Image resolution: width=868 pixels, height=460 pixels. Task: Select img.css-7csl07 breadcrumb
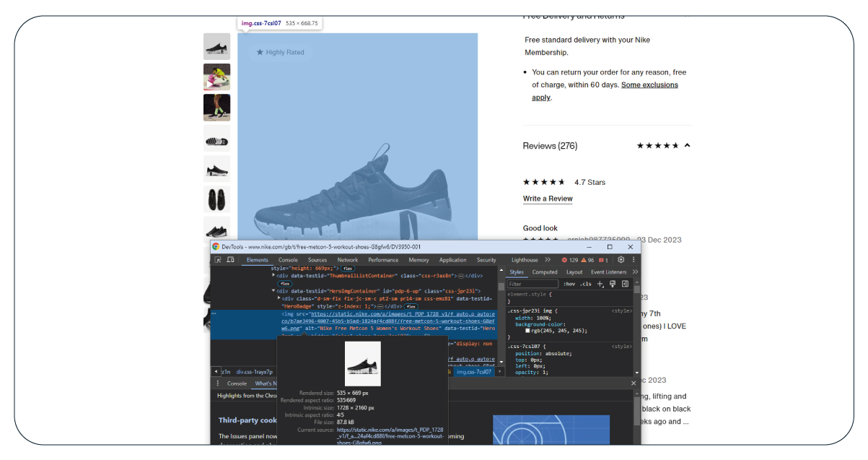(x=475, y=372)
